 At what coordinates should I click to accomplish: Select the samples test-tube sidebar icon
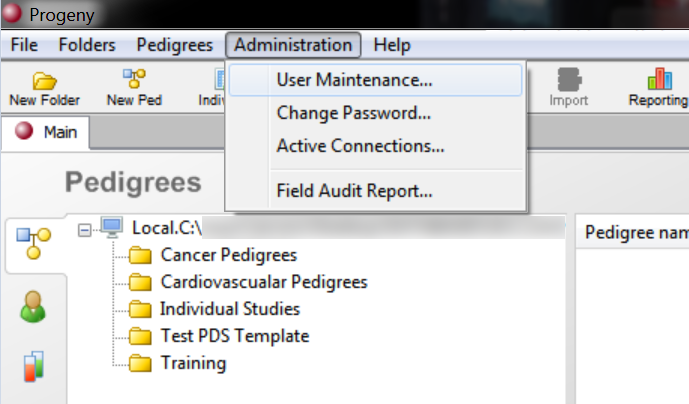(x=34, y=366)
